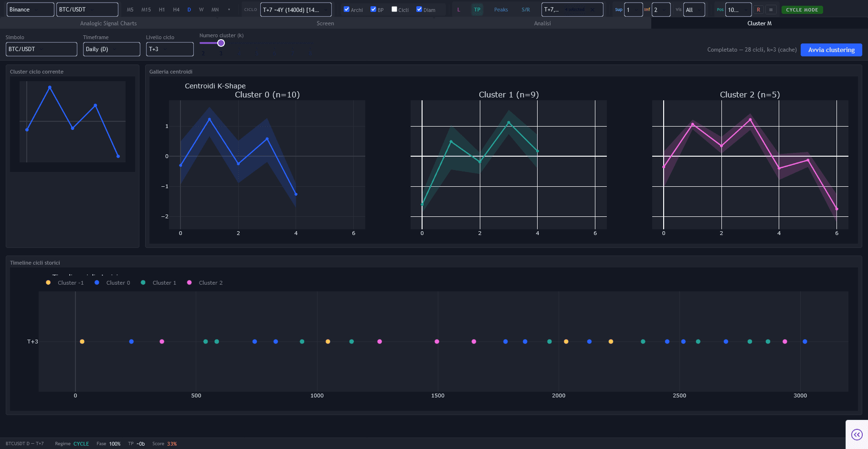Select the MN monthly timeframe

[215, 10]
